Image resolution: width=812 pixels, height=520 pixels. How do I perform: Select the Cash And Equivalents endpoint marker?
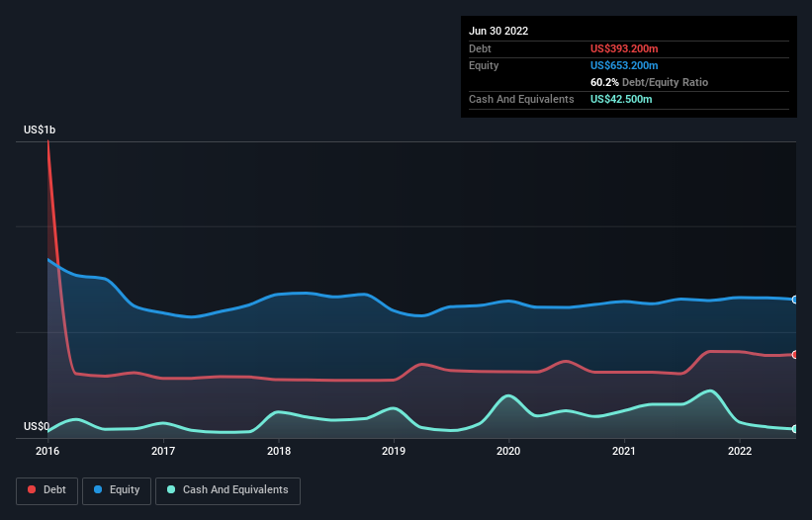[795, 429]
